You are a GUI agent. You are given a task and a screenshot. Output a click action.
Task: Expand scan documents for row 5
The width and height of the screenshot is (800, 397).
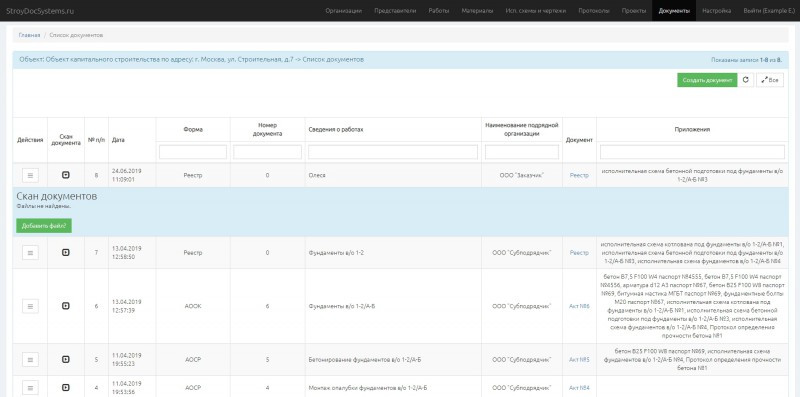click(66, 360)
